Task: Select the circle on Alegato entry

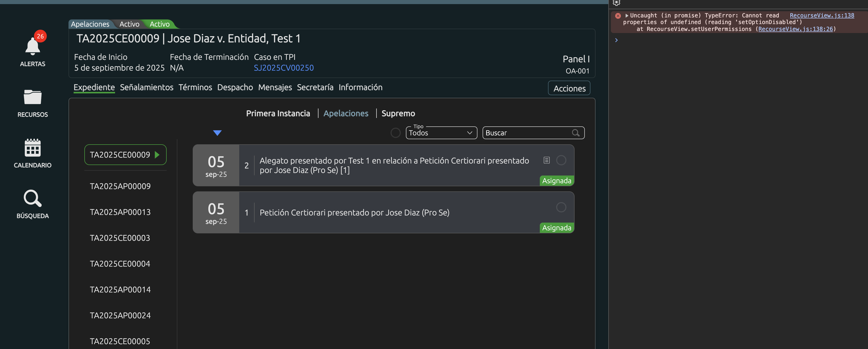Action: click(x=561, y=160)
